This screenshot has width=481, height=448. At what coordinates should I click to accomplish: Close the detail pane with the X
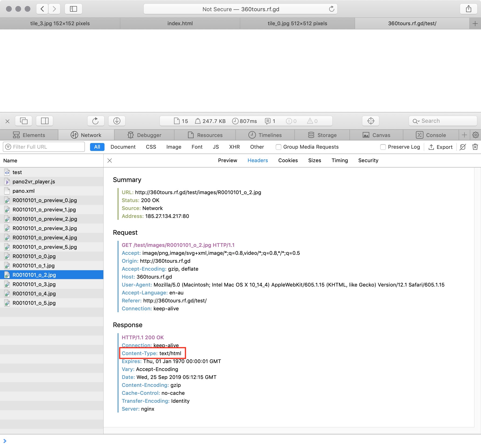click(x=110, y=161)
